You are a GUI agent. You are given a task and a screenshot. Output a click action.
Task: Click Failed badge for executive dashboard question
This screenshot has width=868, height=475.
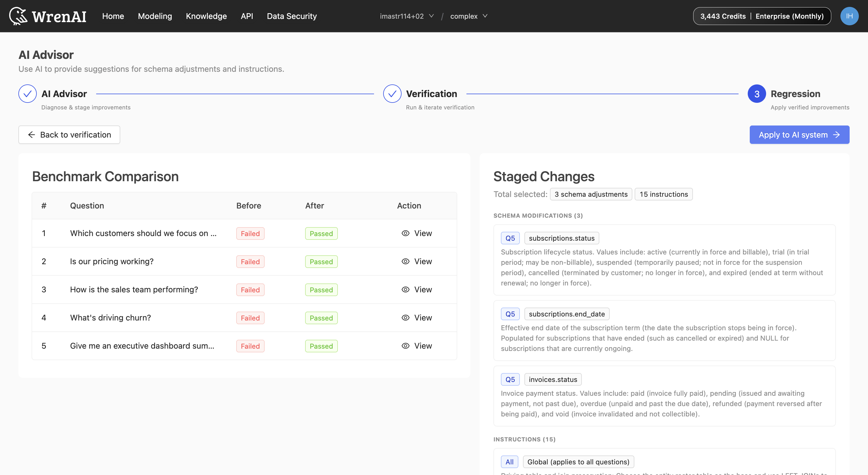pos(250,346)
